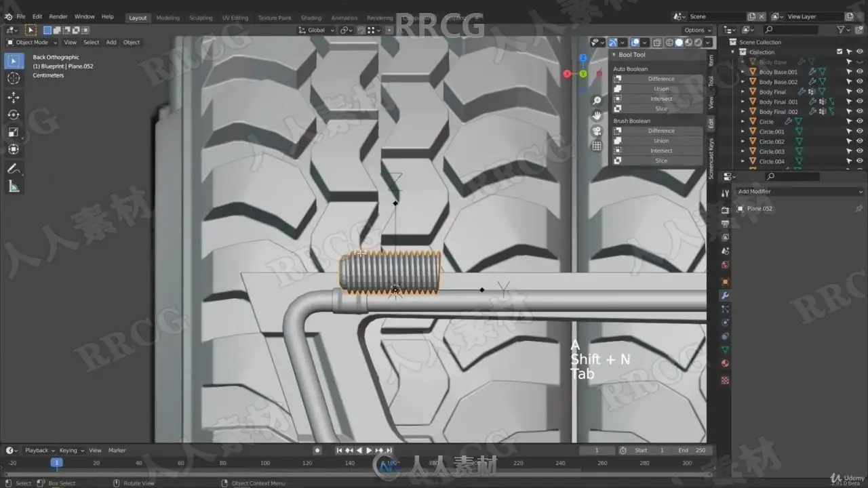Image resolution: width=868 pixels, height=488 pixels.
Task: Toggle Collection exclude checkbox in outliner
Action: coord(840,52)
